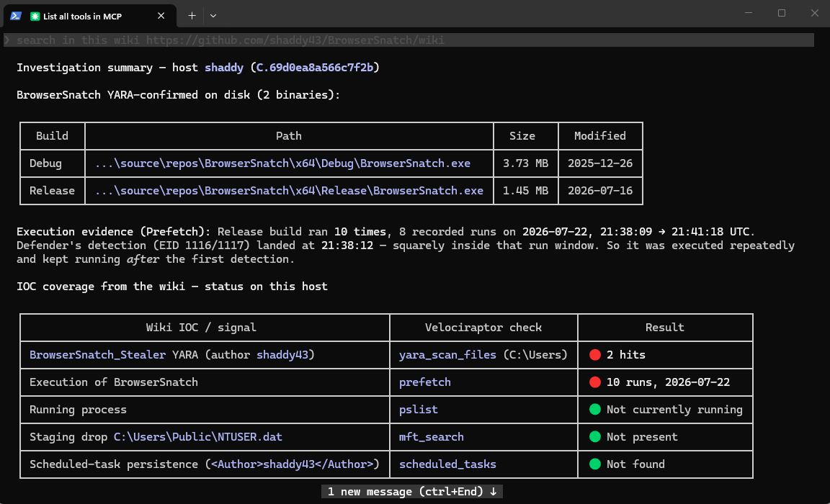
Task: Open a new tab with the plus button
Action: click(192, 16)
